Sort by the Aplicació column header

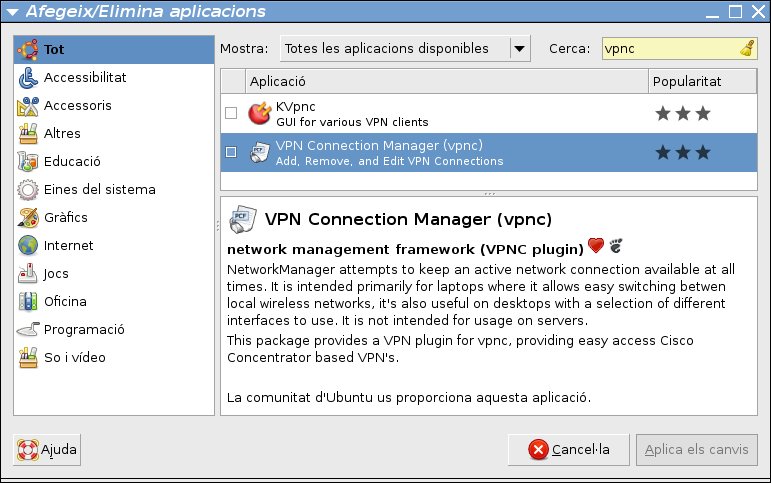pos(446,81)
